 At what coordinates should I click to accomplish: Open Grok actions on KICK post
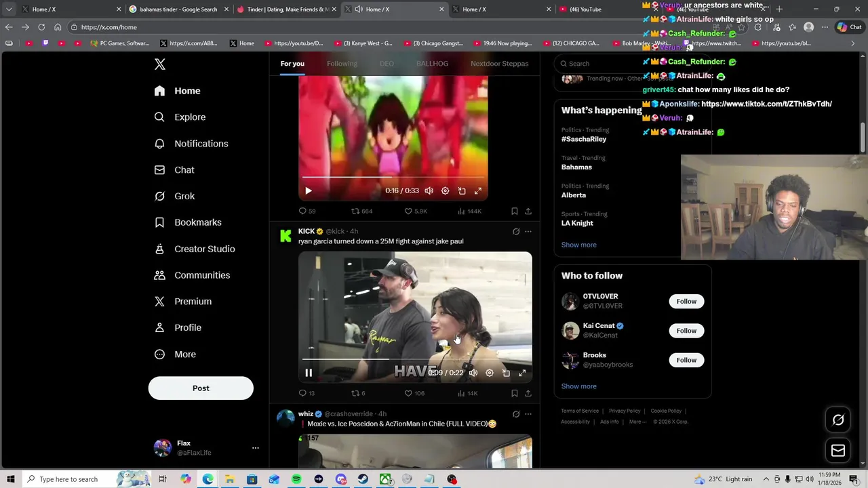(x=516, y=232)
